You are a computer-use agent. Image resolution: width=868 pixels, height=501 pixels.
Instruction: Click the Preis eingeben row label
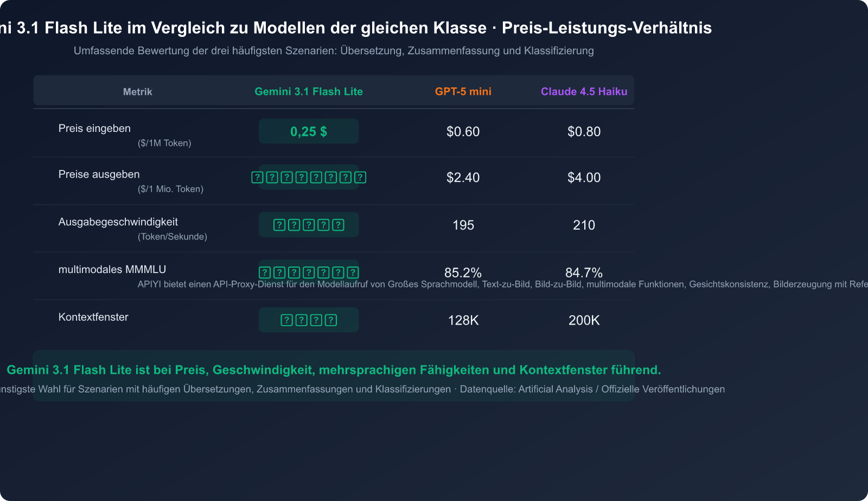[x=94, y=129]
